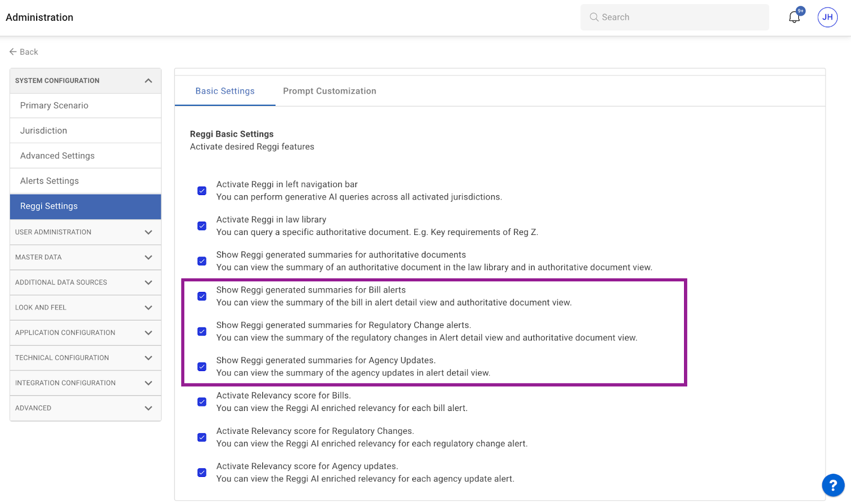The image size is (851, 504).
Task: Click the blue help question mark icon
Action: click(x=832, y=485)
